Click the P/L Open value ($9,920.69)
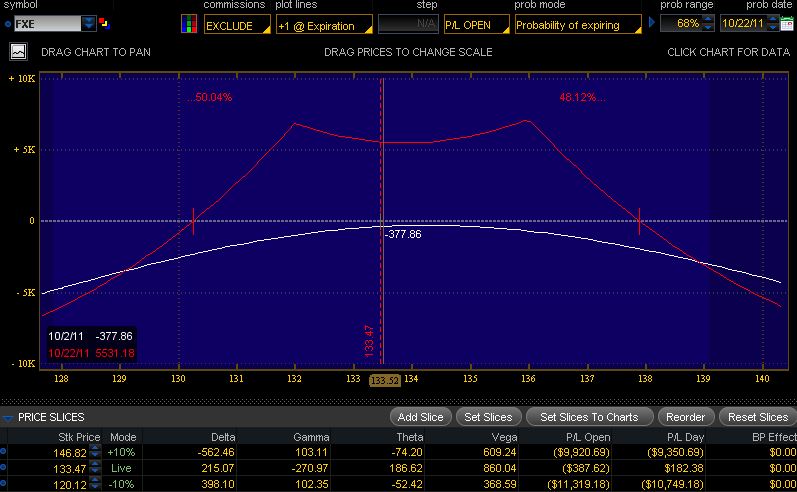Image resolution: width=797 pixels, height=492 pixels. [x=581, y=452]
